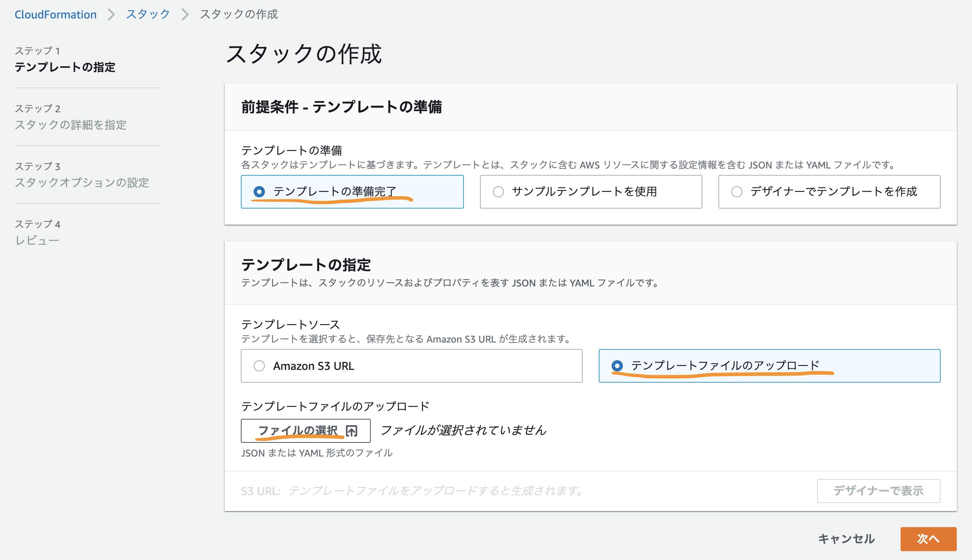Screen dimensions: 972x560
Task: Click first breadcrumb chevron after CloudFormation
Action: [111, 14]
